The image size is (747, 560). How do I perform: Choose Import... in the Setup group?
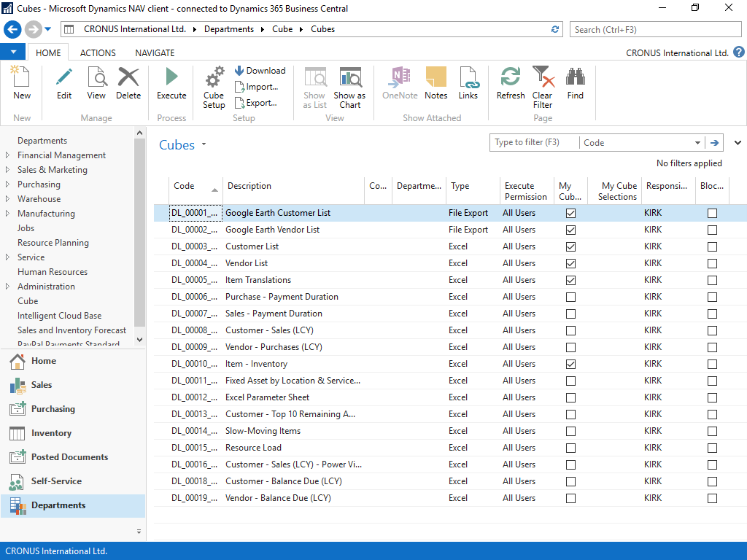[x=257, y=87]
